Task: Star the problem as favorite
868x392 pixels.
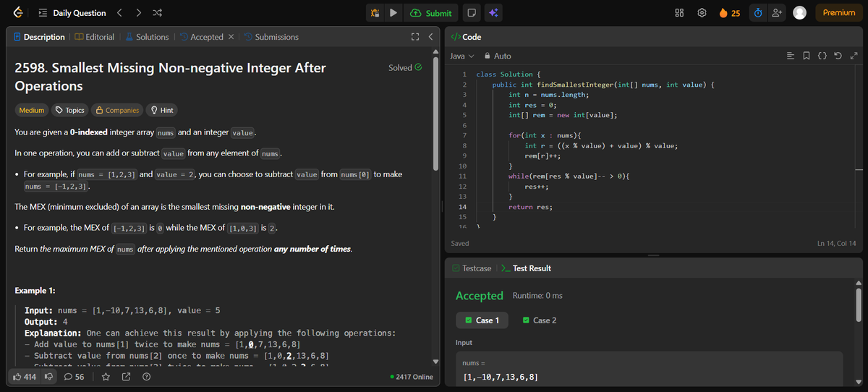Action: (x=105, y=377)
